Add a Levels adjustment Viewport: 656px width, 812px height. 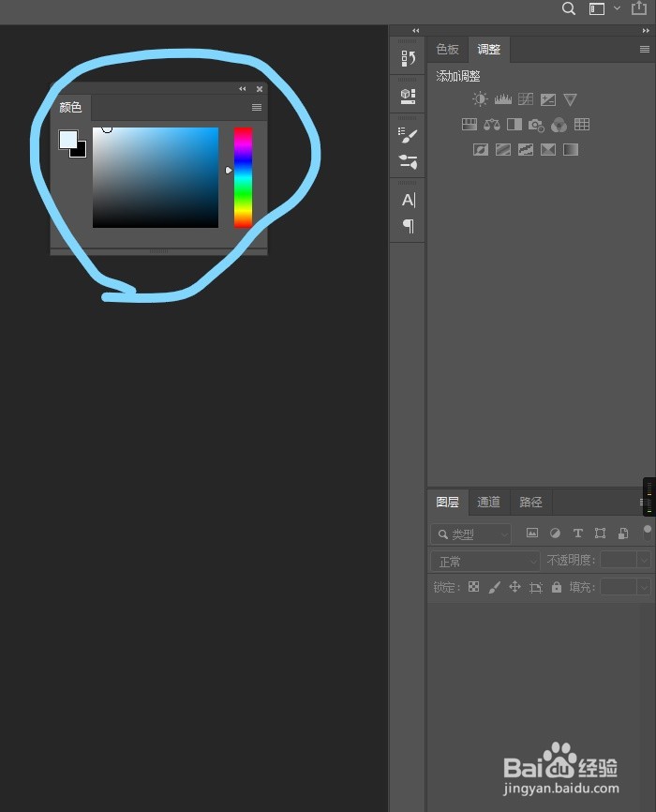[x=502, y=98]
